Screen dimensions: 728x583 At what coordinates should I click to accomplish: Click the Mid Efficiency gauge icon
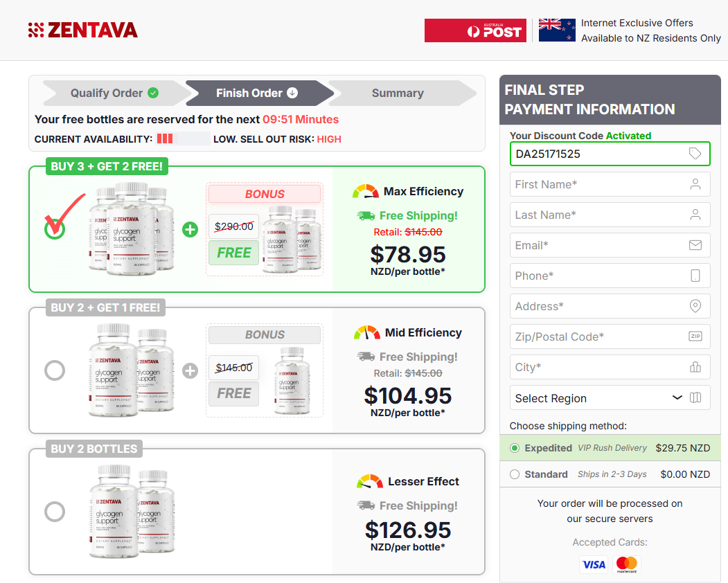[x=367, y=333]
